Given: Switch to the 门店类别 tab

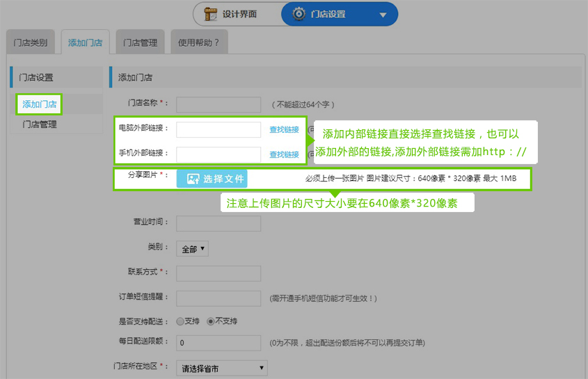Looking at the screenshot, I should tap(31, 43).
